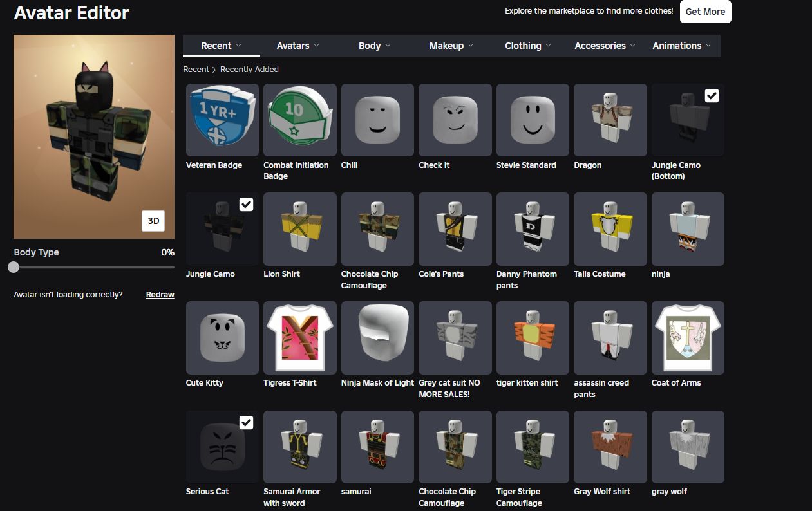The width and height of the screenshot is (812, 511).
Task: Click the Body Type slider handle
Action: tap(14, 267)
